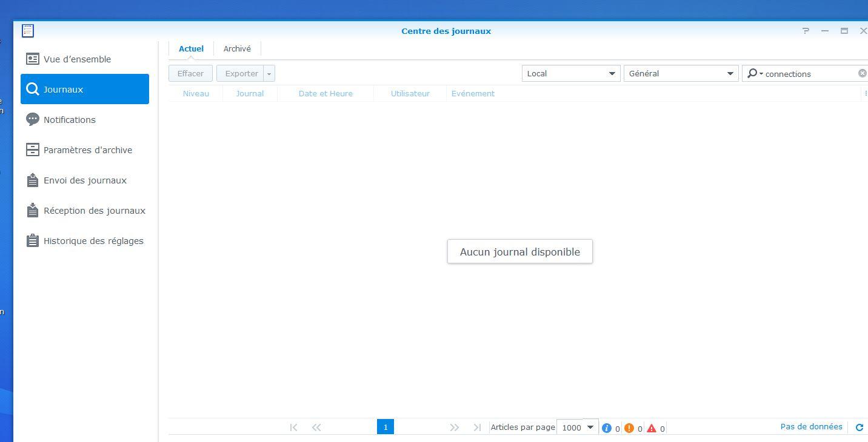This screenshot has width=868, height=442.
Task: Expand the Exporter arrow menu
Action: [x=269, y=74]
